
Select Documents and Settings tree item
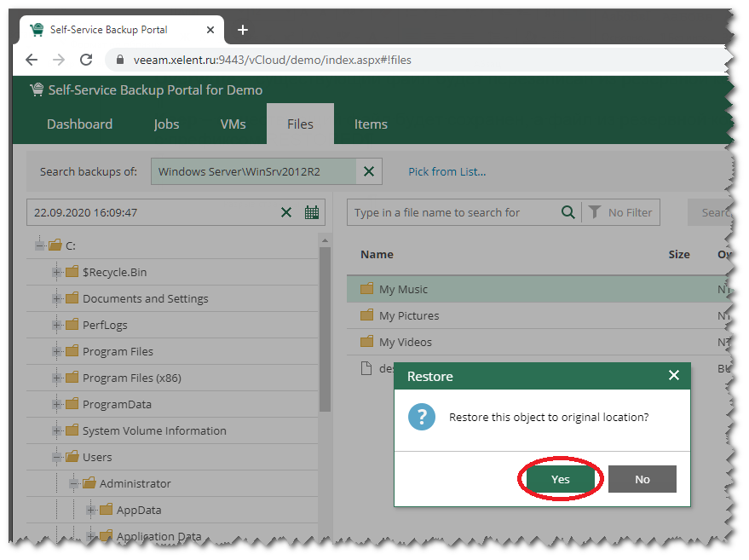[x=145, y=298]
